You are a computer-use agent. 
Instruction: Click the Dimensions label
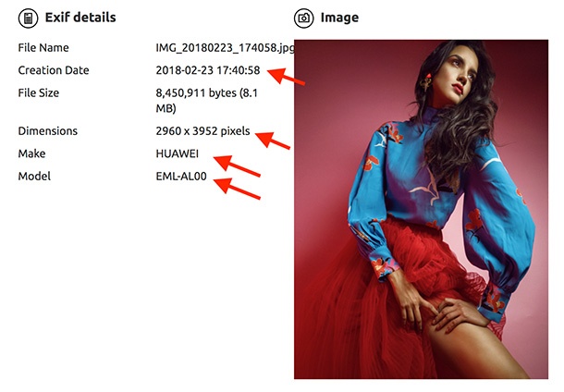pos(48,131)
